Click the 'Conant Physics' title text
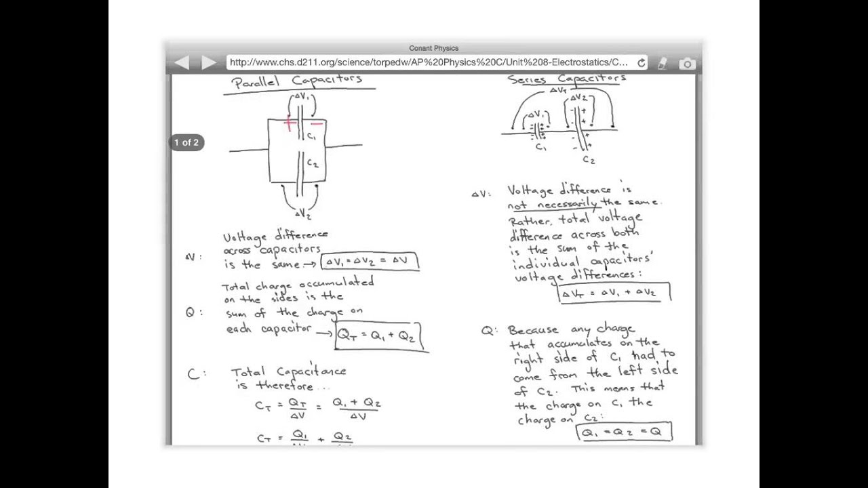Screen dimensions: 868x488 pyautogui.click(x=434, y=48)
